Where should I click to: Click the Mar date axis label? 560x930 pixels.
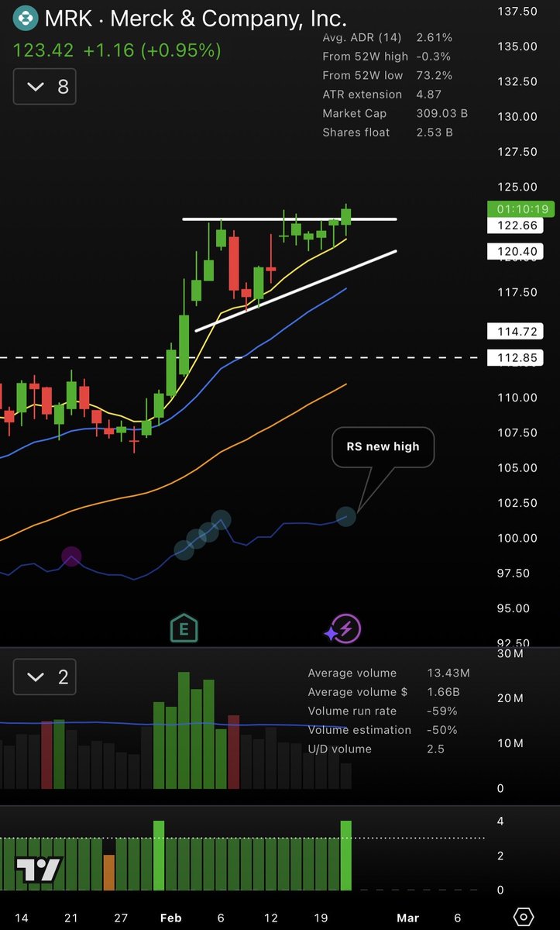coord(407,918)
